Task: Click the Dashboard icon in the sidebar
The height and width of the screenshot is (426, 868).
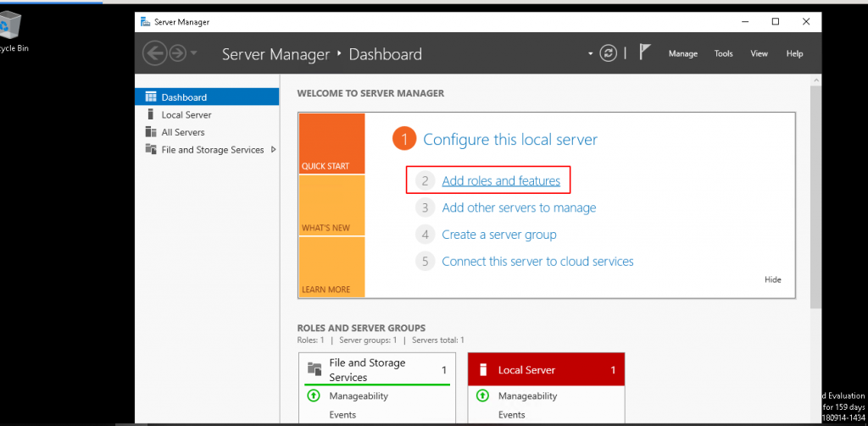Action: pos(151,97)
